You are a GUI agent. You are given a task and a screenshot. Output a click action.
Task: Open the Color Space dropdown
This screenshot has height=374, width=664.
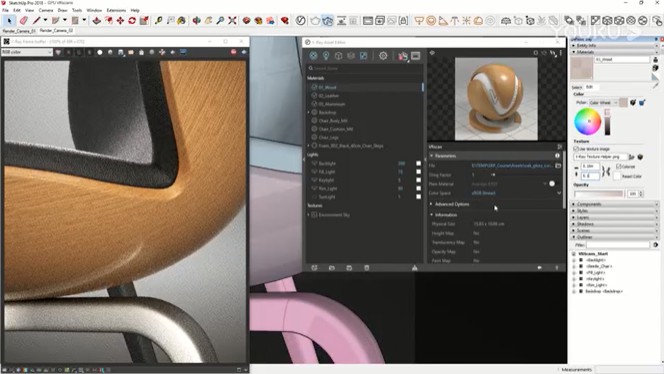pos(516,193)
